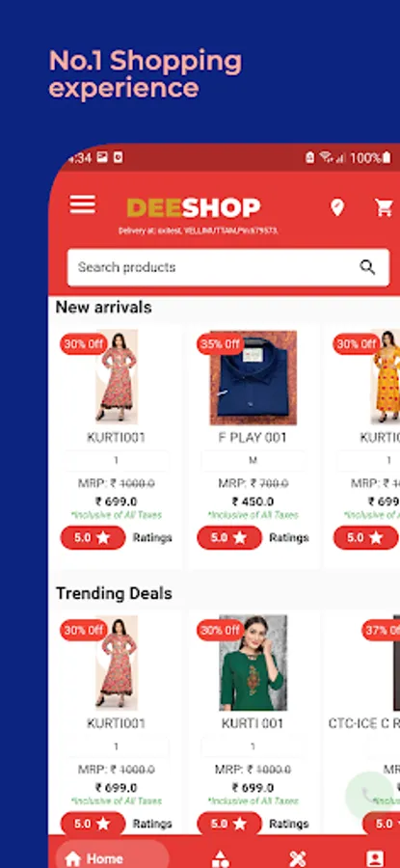This screenshot has height=868, width=400.
Task: Open the shopping cart icon
Action: (384, 207)
